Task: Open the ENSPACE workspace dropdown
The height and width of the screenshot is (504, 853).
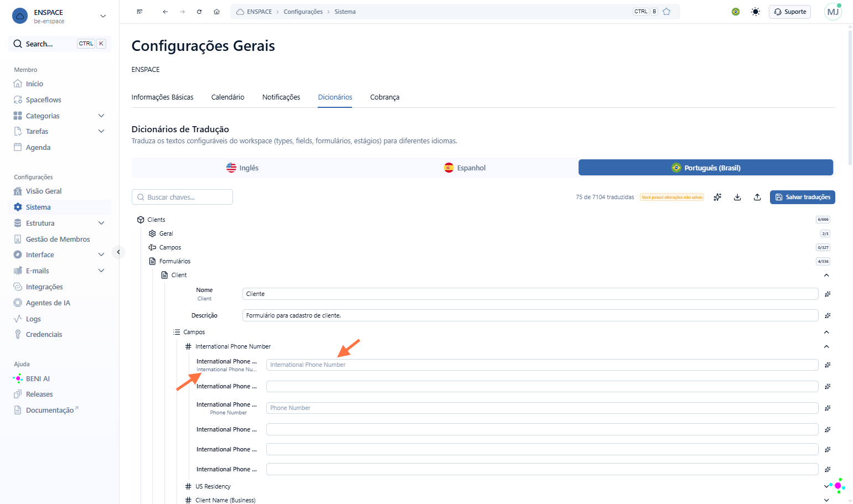Action: pos(103,16)
